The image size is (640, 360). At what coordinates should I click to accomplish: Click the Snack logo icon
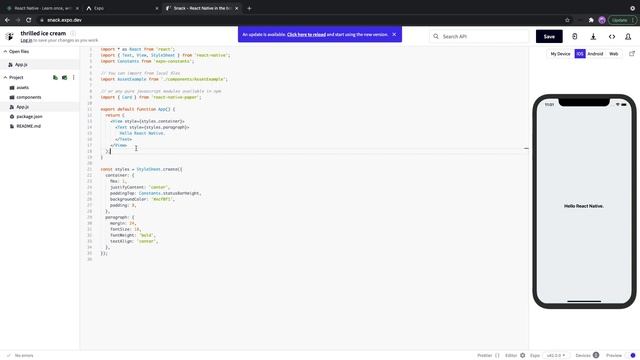(x=10, y=36)
